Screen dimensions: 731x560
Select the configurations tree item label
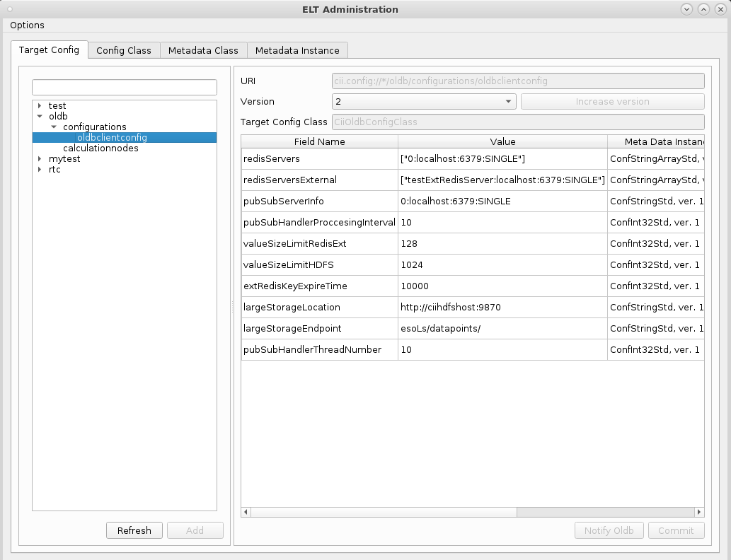pyautogui.click(x=95, y=127)
